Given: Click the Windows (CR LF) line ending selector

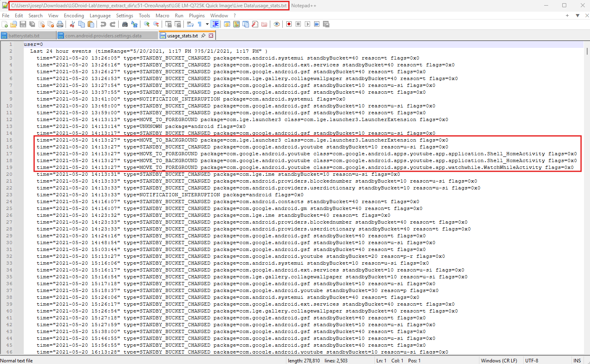Looking at the screenshot, I should coord(499,360).
